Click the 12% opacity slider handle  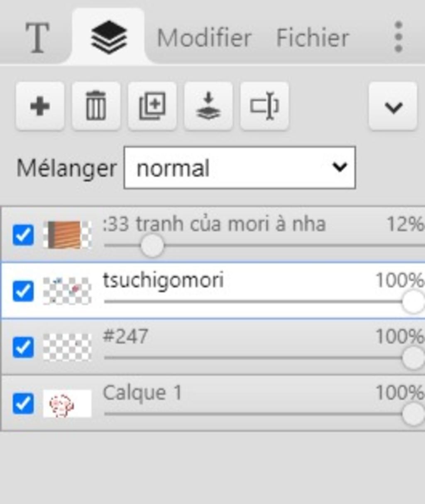[152, 246]
